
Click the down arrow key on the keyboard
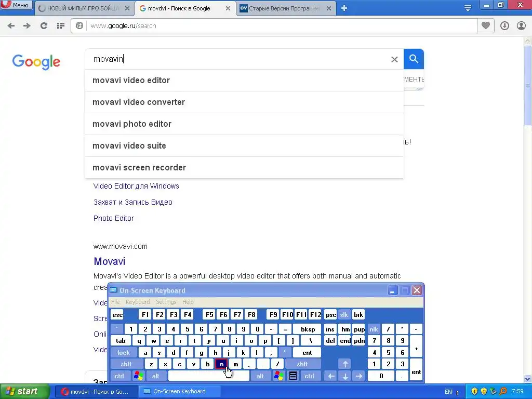coord(345,376)
